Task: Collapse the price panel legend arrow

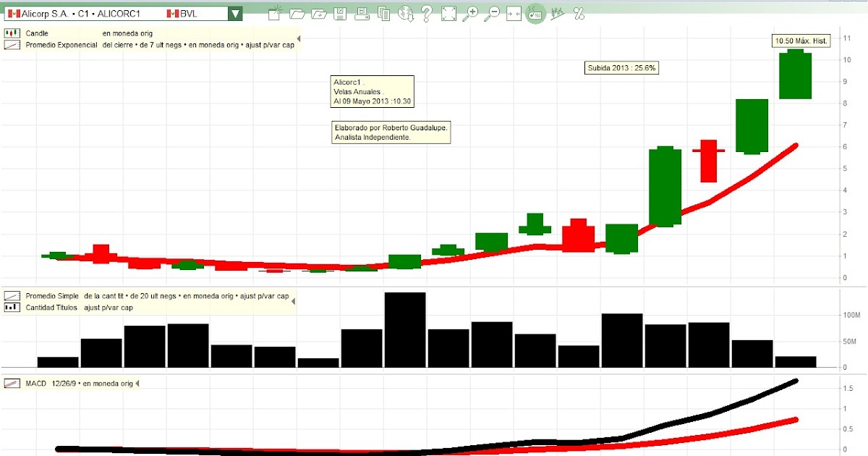Action: (299, 38)
